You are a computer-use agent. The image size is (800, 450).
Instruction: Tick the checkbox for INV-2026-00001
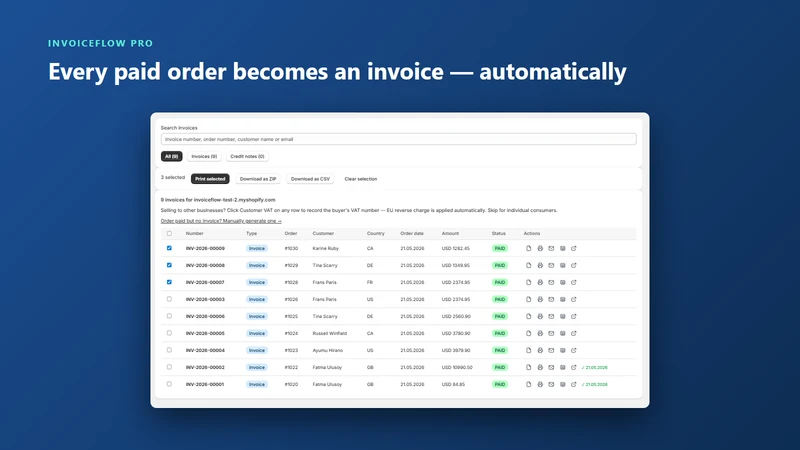pyautogui.click(x=169, y=384)
